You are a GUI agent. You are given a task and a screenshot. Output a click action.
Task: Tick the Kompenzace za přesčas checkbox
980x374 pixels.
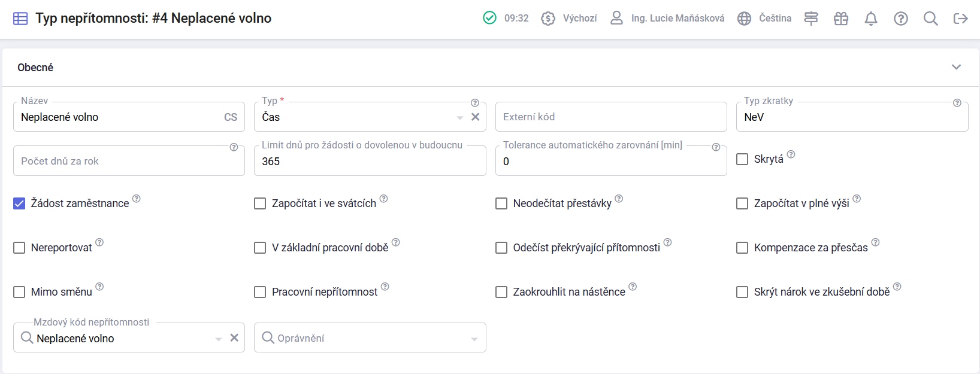click(742, 248)
